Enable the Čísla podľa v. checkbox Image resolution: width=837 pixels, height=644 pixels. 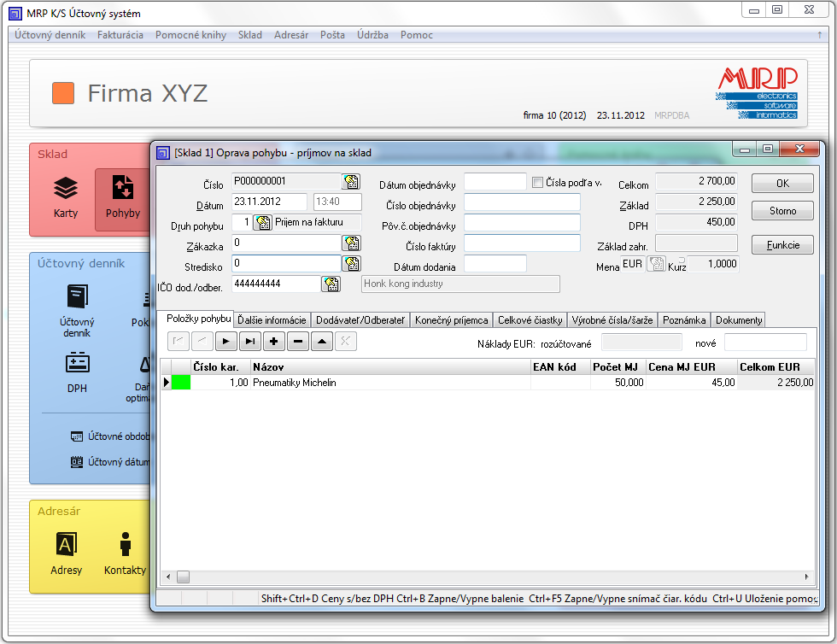point(537,182)
